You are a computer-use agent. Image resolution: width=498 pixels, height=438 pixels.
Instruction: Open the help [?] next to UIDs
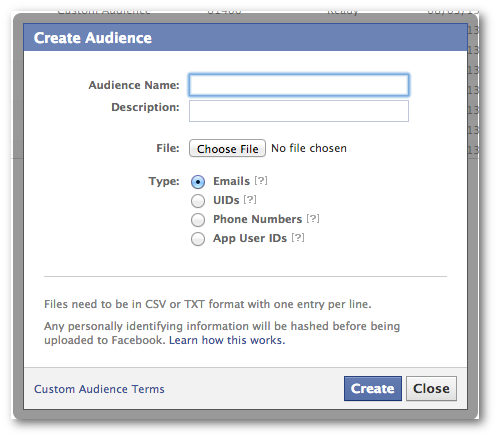(250, 200)
